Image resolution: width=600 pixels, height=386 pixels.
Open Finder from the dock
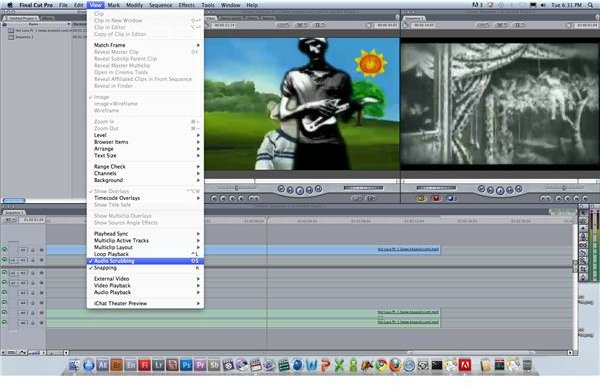tap(75, 365)
